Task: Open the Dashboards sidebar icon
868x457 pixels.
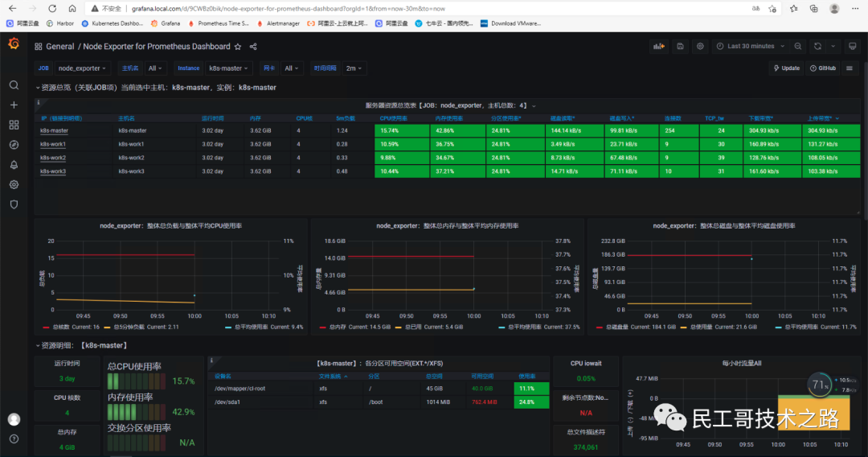Action: [14, 125]
